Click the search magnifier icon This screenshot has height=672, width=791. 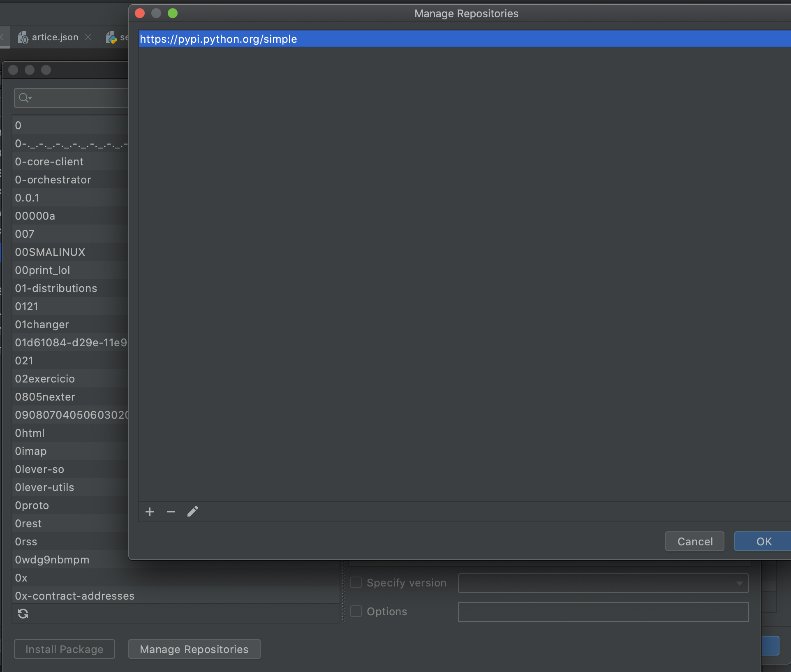tap(24, 98)
